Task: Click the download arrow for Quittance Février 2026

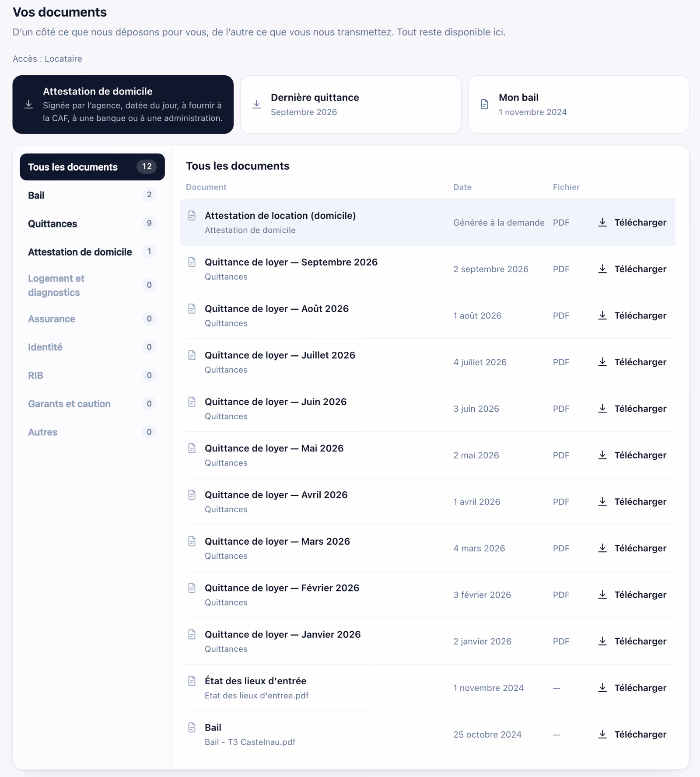Action: pyautogui.click(x=602, y=595)
